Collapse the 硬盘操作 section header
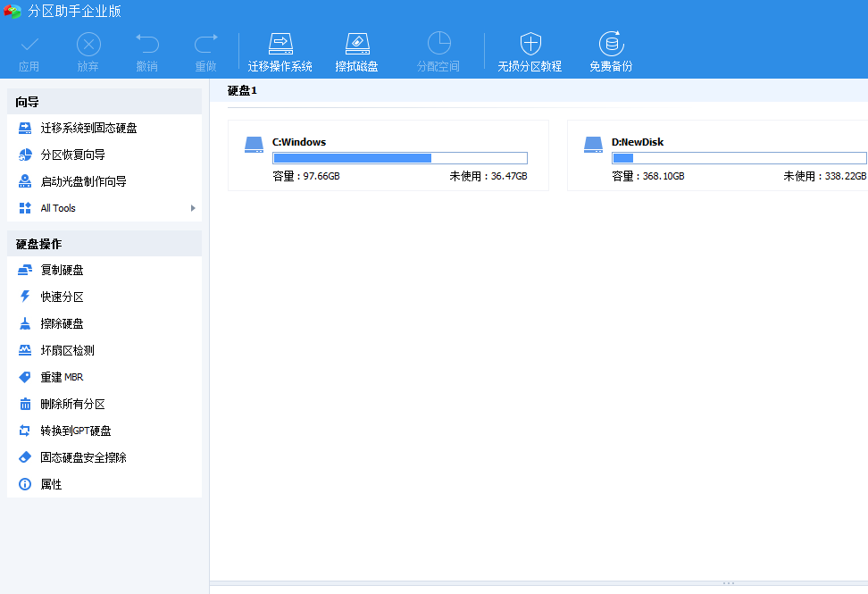 pos(104,244)
